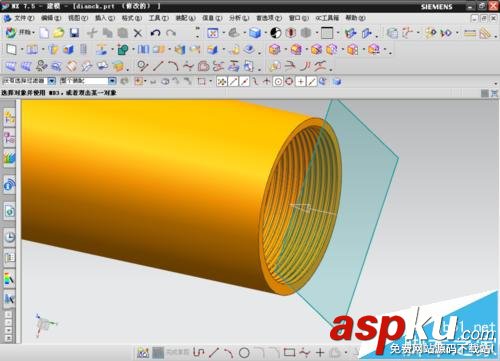Click the Open folder icon
Viewport: 500px width, 361px height.
pos(59,33)
